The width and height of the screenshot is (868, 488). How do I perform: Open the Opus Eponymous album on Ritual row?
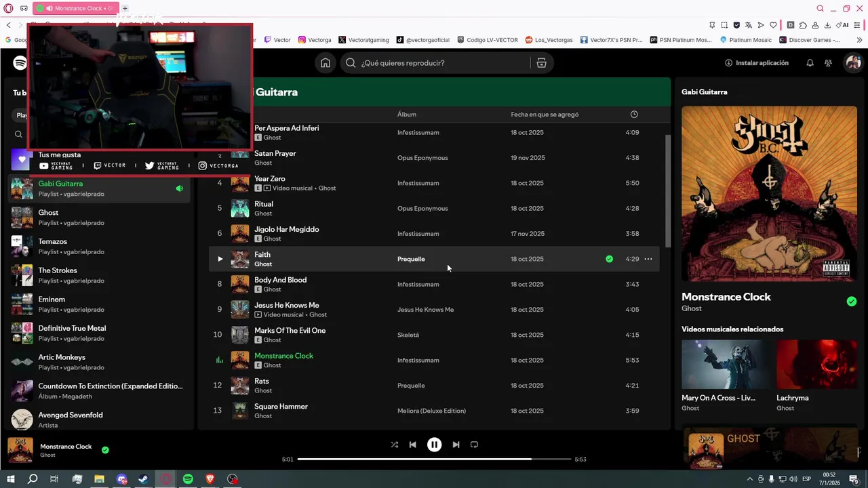pyautogui.click(x=422, y=208)
